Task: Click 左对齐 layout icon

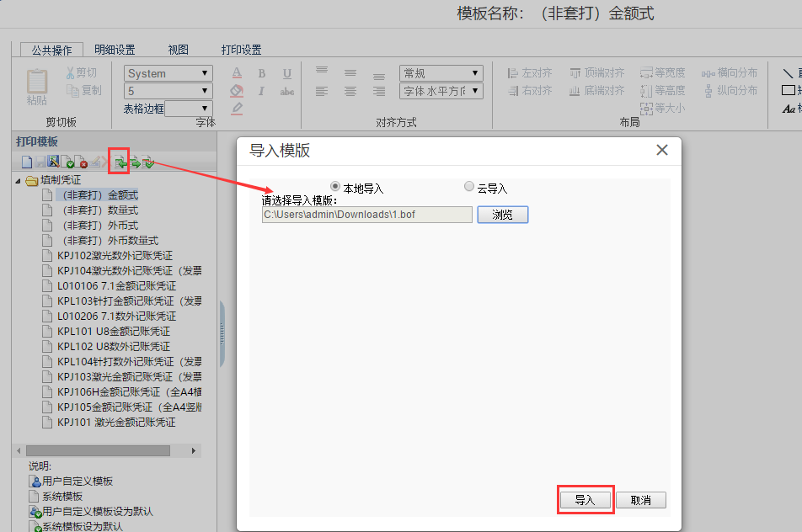Action: coord(512,73)
